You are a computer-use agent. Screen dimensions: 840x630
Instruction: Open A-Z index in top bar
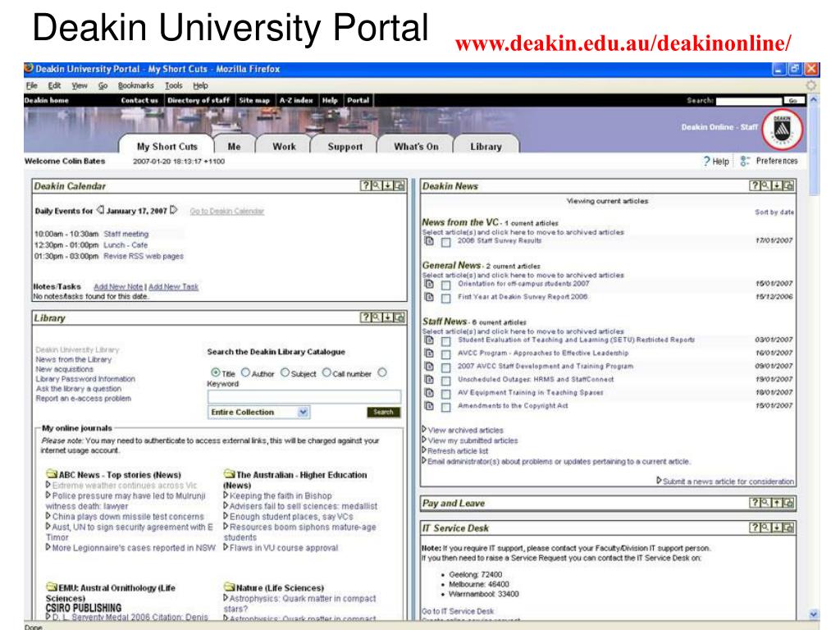[x=296, y=100]
